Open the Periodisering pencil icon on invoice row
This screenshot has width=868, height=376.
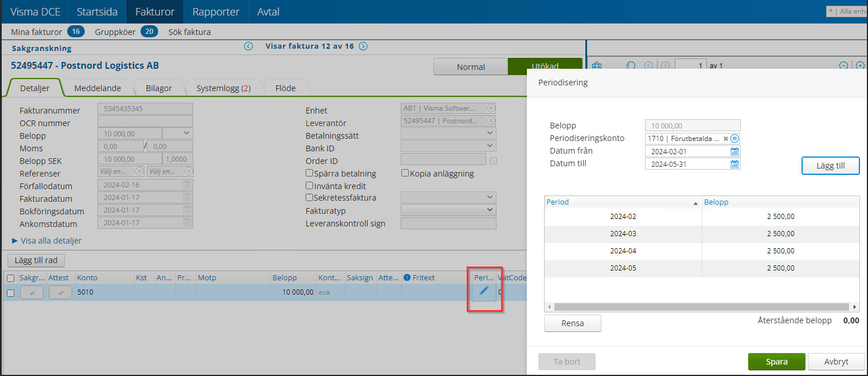[483, 292]
